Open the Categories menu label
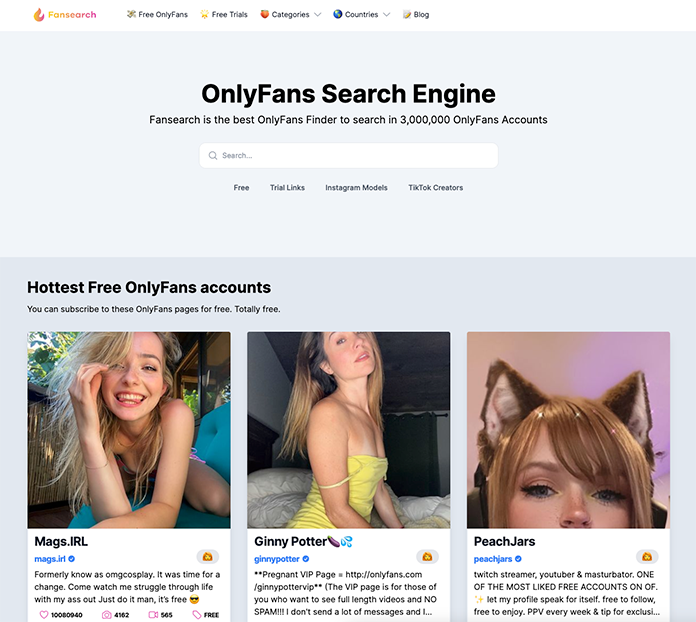This screenshot has width=696, height=622. pos(290,15)
